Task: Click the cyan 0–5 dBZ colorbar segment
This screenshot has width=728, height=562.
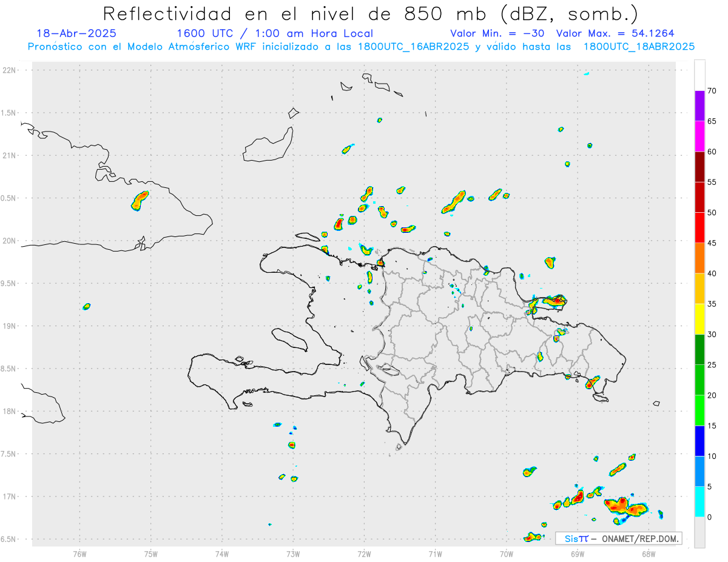Action: pos(699,502)
